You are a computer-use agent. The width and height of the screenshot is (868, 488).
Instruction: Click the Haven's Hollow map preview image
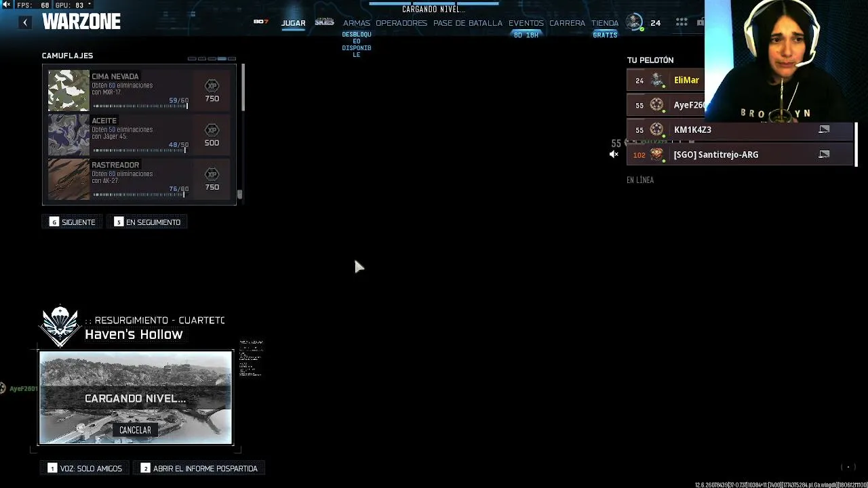(x=136, y=397)
